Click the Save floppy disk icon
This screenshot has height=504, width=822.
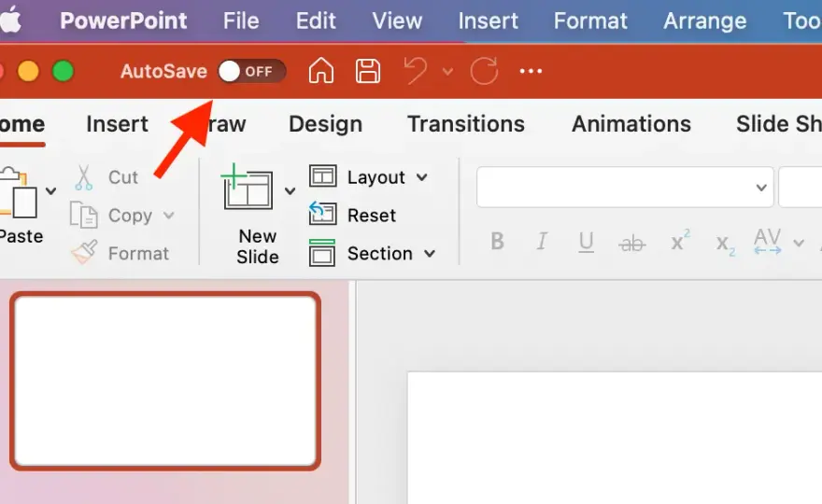click(368, 71)
